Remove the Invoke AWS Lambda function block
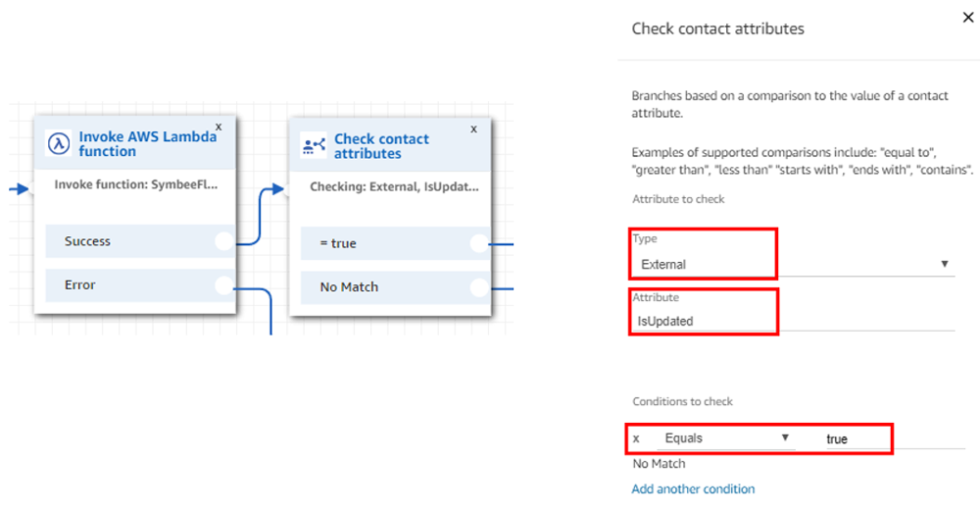Viewport: 980px width, 514px height. click(x=219, y=127)
